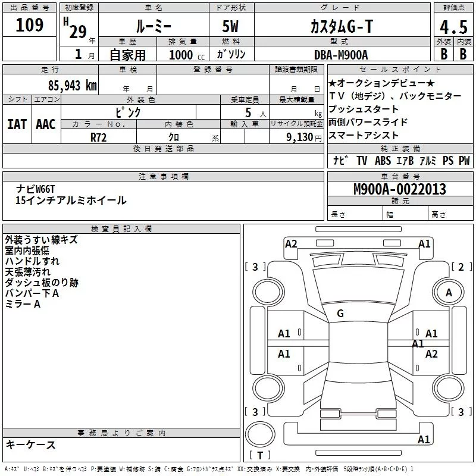Image resolution: width=476 pixels, height=476 pixels.
Task: Select the mileage 85,943 km field
Action: pos(51,84)
